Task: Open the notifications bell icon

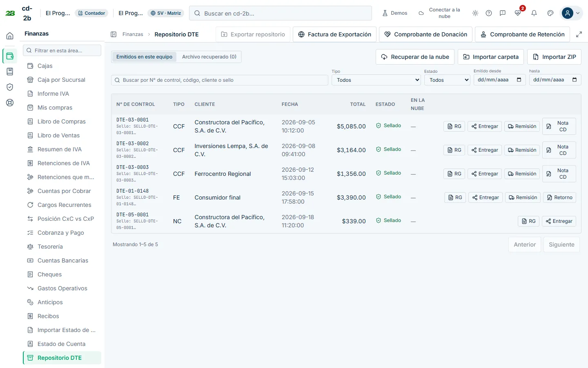Action: (534, 13)
